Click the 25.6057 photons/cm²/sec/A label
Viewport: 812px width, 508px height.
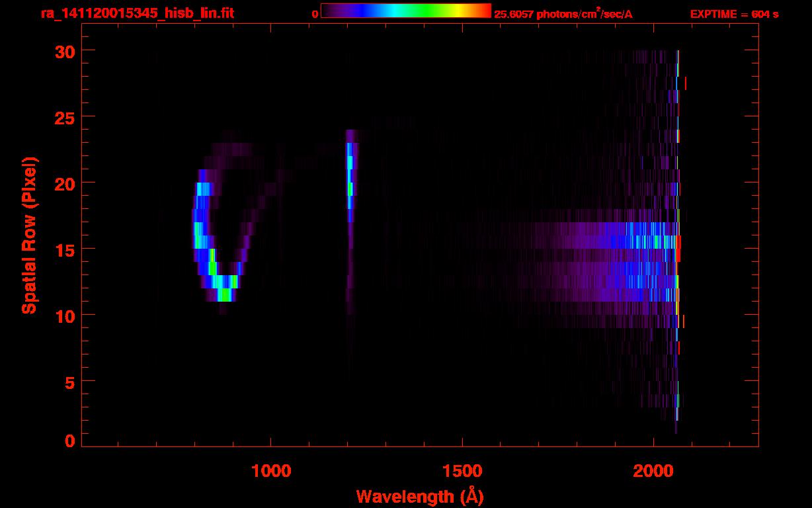pos(563,13)
